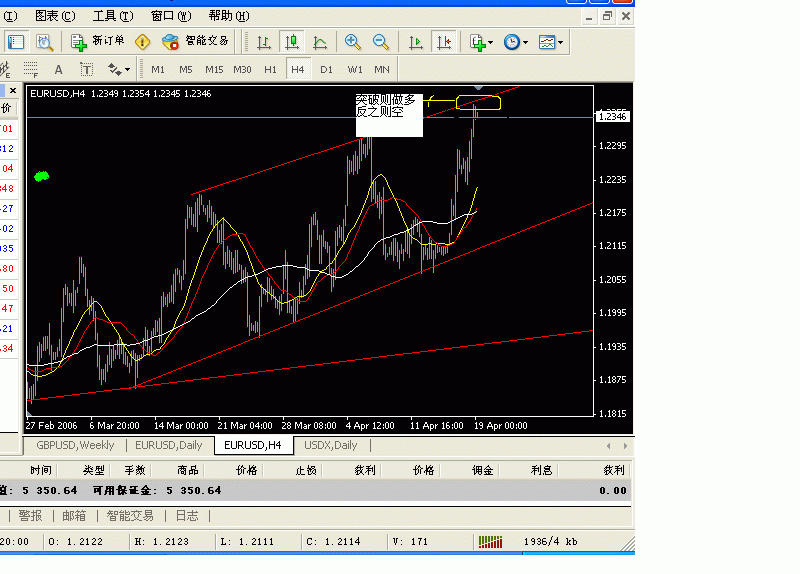800x574 pixels.
Task: Toggle chart shift
Action: [444, 42]
